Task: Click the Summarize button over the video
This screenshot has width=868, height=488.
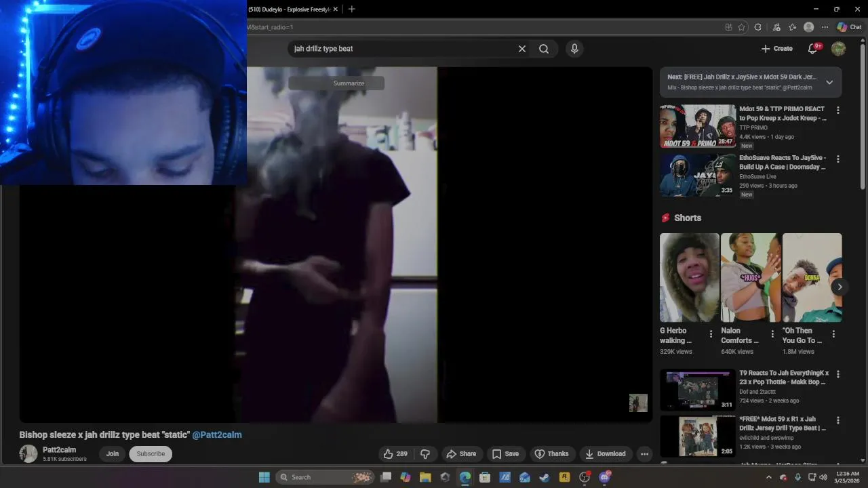Action: click(336, 83)
